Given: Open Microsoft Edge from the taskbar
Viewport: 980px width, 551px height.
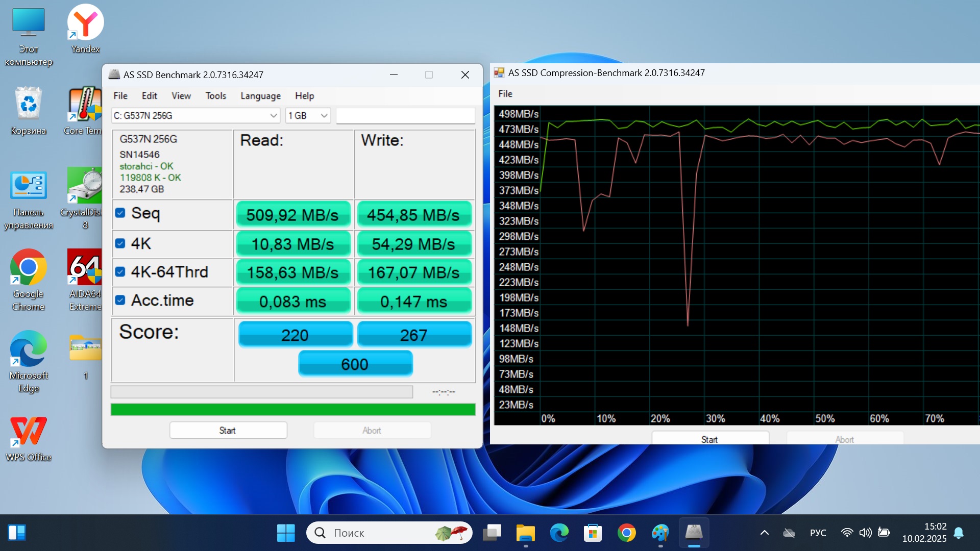Looking at the screenshot, I should click(559, 533).
